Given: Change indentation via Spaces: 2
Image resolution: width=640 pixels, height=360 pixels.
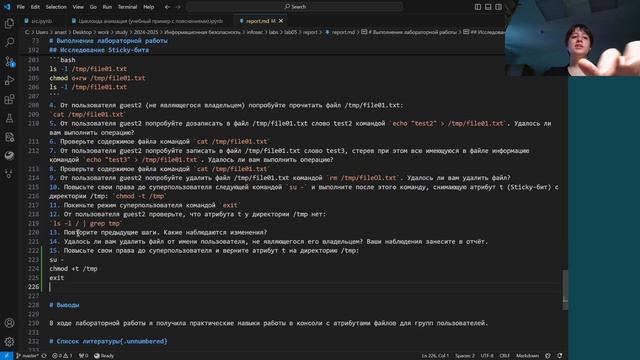Looking at the screenshot, I should click(x=465, y=356).
